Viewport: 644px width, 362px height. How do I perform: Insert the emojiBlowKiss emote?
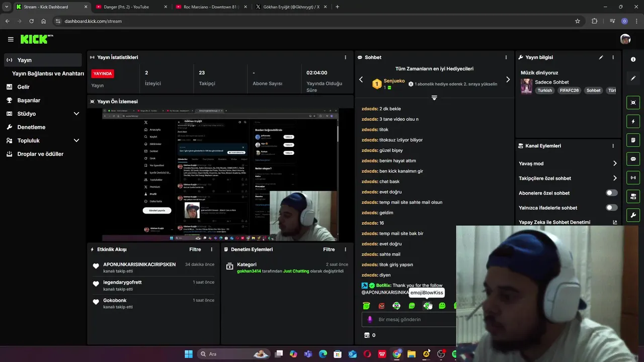(427, 306)
